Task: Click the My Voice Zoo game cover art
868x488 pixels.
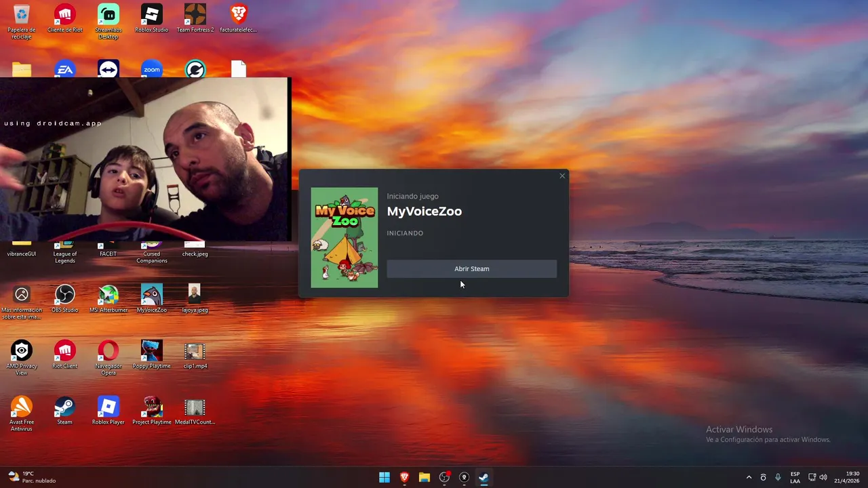Action: [344, 238]
